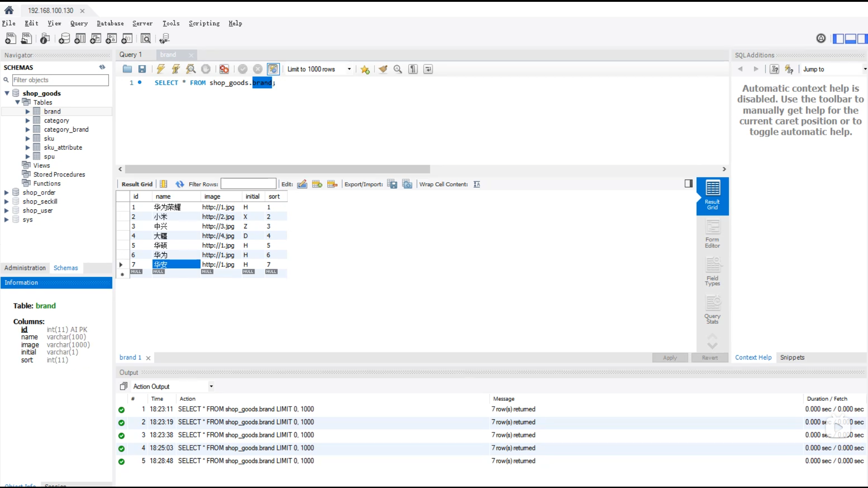Viewport: 868px width, 488px height.
Task: Open the Limit to 1000 rows dropdown
Action: pos(319,69)
